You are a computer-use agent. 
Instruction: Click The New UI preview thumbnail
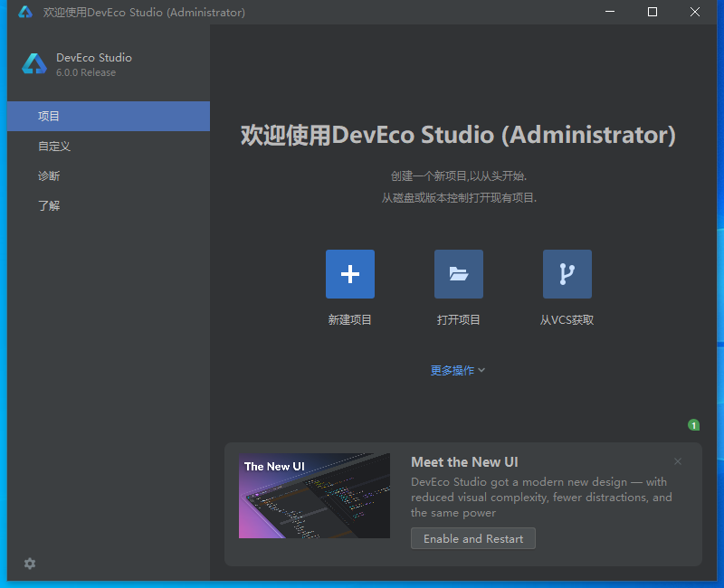[314, 496]
